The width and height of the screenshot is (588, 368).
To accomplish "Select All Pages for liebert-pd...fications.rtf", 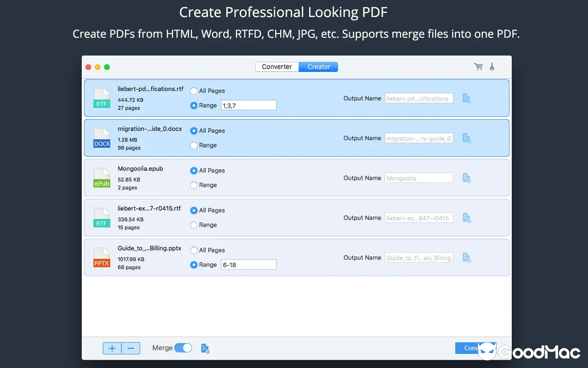I will coord(194,91).
